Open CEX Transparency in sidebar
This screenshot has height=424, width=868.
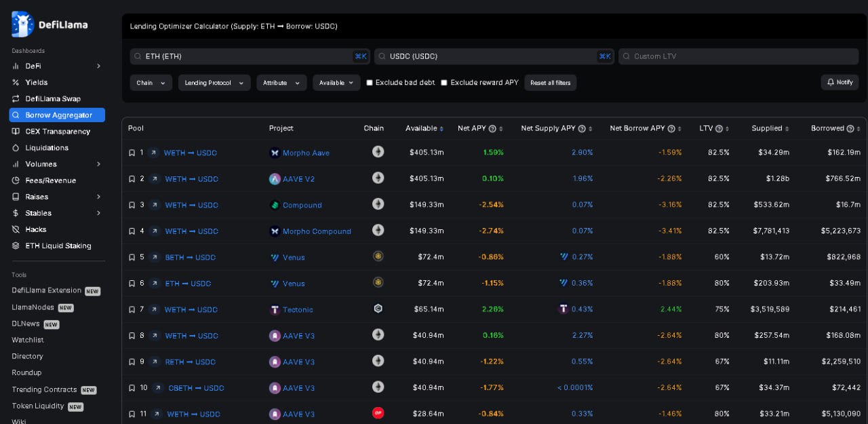[58, 132]
